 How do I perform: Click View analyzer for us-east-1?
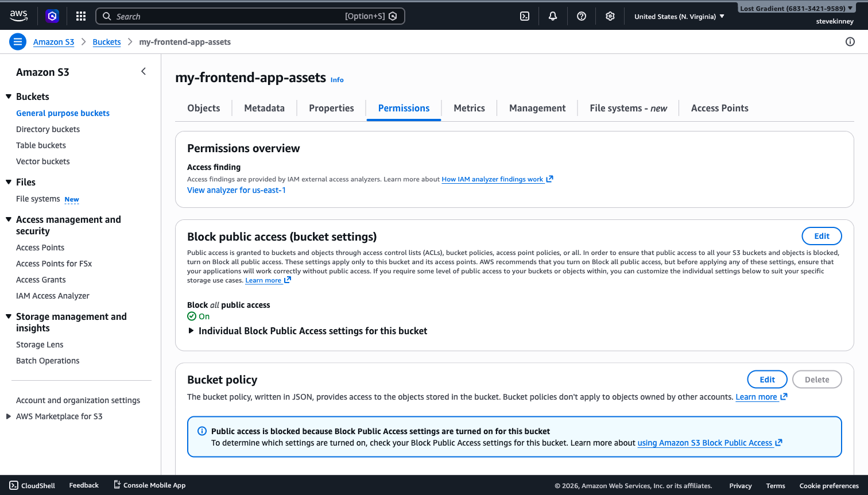pyautogui.click(x=237, y=190)
